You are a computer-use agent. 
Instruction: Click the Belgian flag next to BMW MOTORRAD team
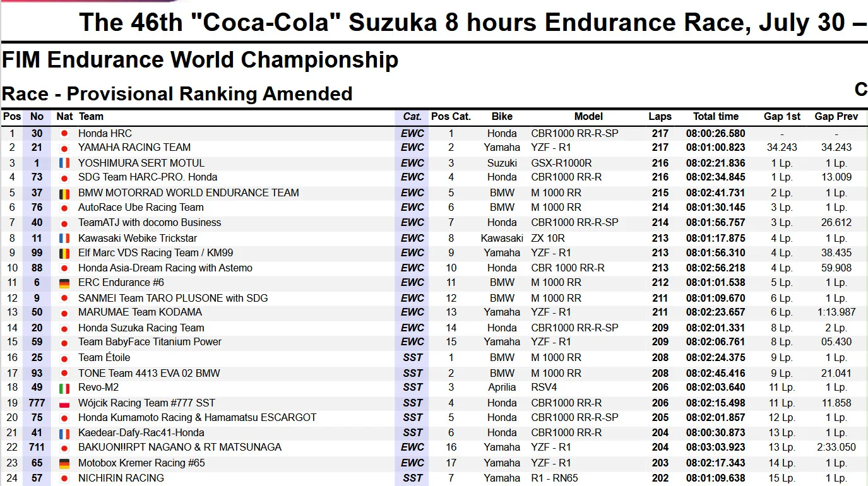(64, 193)
